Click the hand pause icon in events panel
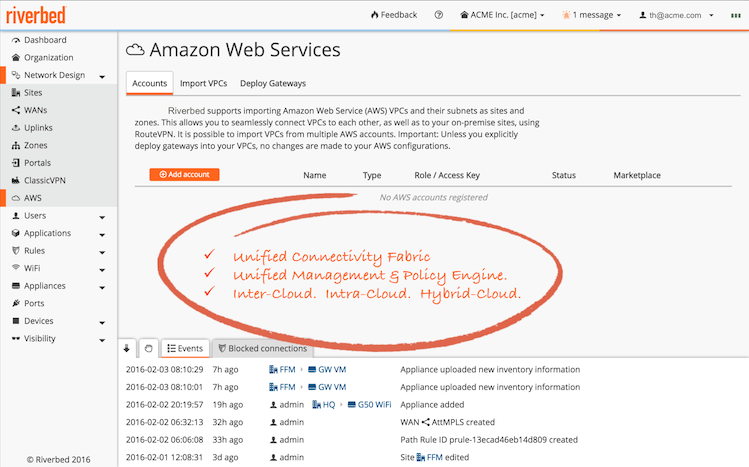Image resolution: width=749 pixels, height=467 pixels. (147, 349)
